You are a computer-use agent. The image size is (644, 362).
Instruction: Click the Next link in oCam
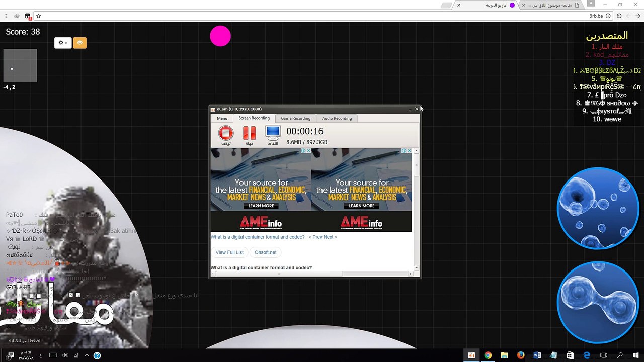tap(330, 237)
